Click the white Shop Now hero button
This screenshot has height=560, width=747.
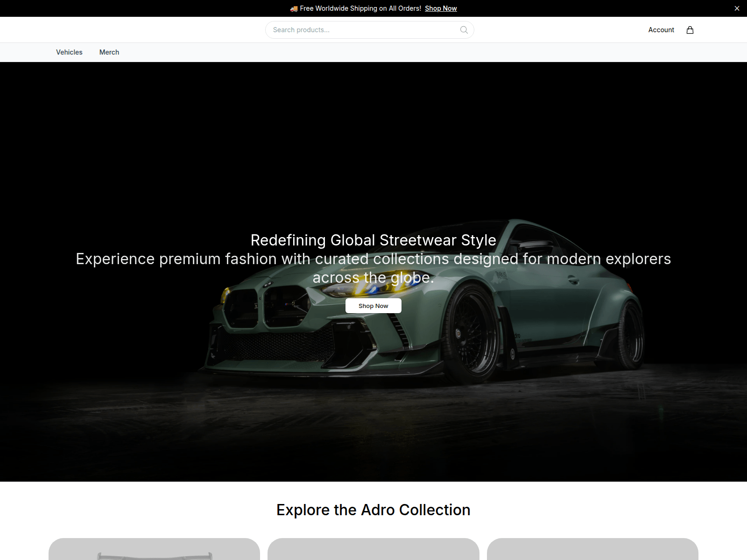point(373,306)
